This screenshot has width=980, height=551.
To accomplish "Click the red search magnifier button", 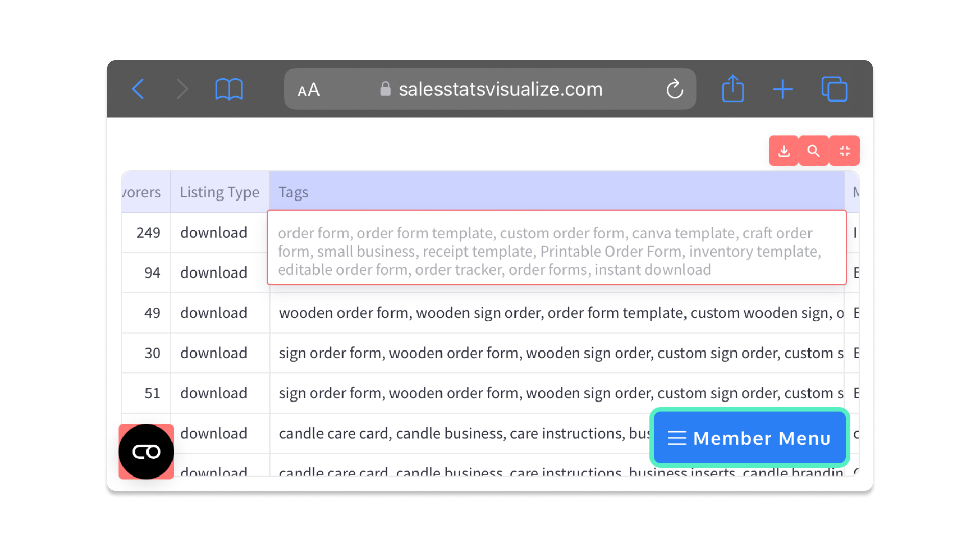I will click(814, 151).
